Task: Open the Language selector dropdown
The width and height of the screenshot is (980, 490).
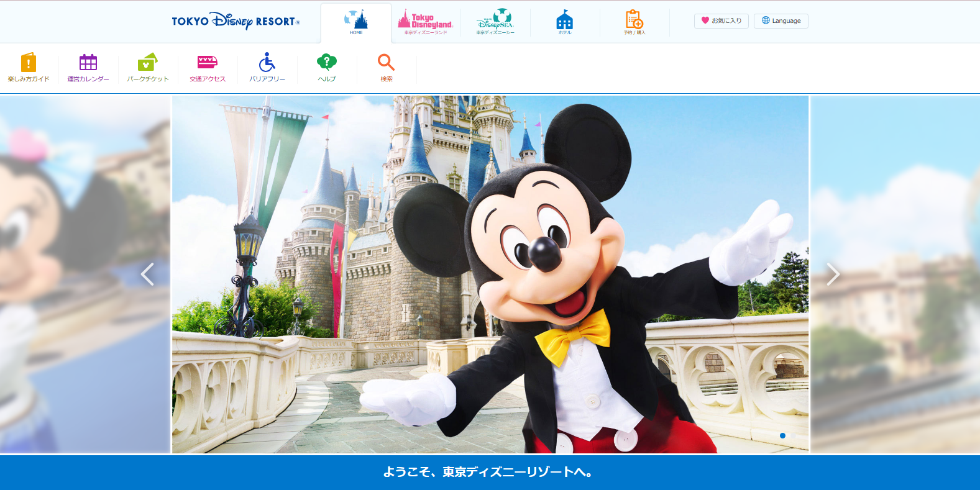Action: point(781,20)
